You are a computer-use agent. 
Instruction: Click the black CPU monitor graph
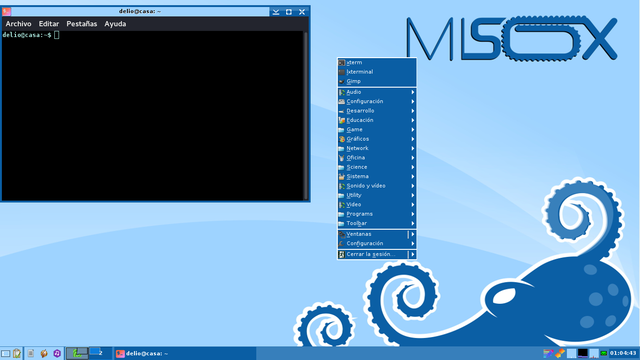point(582,353)
